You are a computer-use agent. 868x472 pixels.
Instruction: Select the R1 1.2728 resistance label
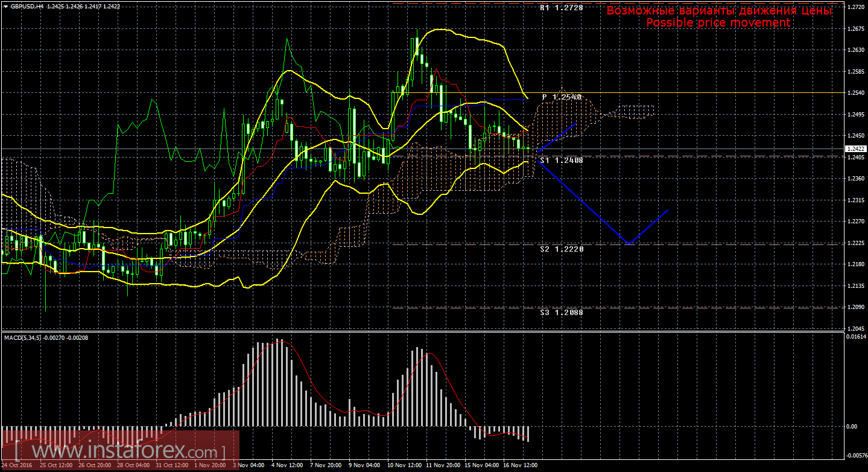tap(561, 8)
